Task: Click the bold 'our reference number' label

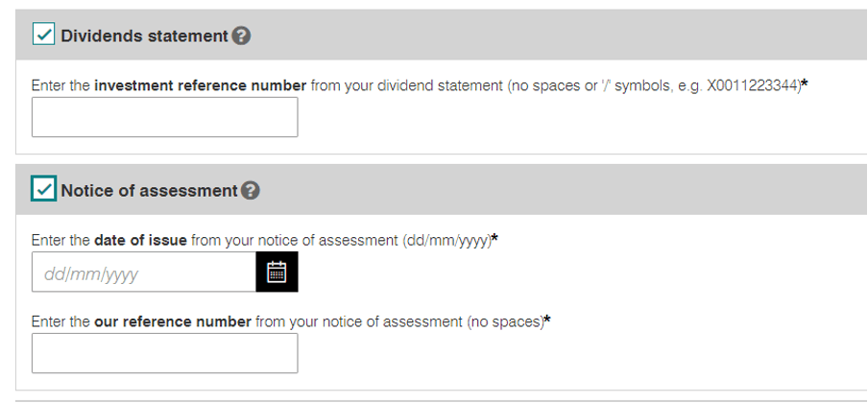Action: 173,321
